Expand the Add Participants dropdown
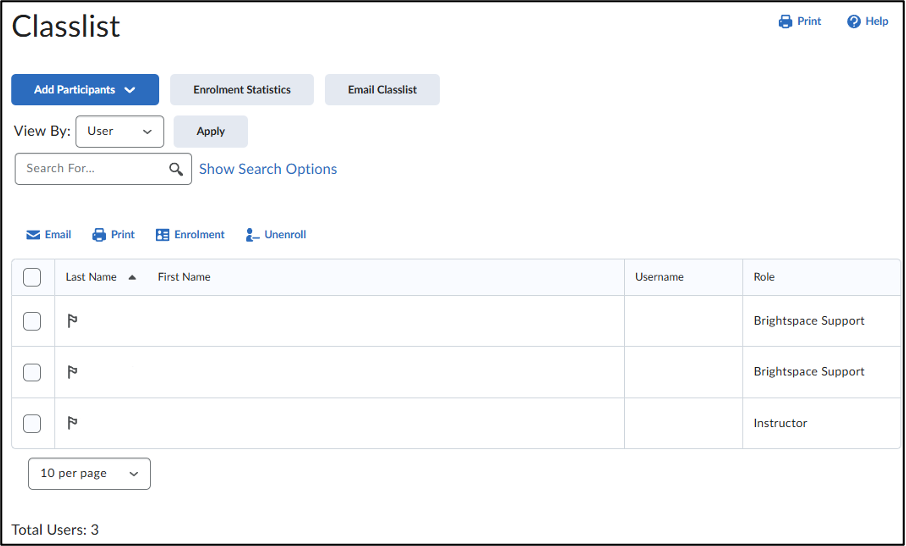 pos(85,90)
